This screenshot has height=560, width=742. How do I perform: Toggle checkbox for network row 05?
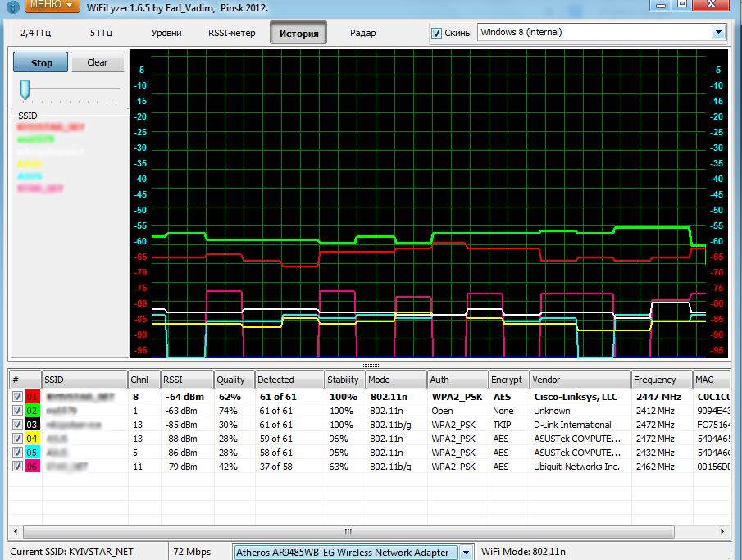[x=17, y=452]
